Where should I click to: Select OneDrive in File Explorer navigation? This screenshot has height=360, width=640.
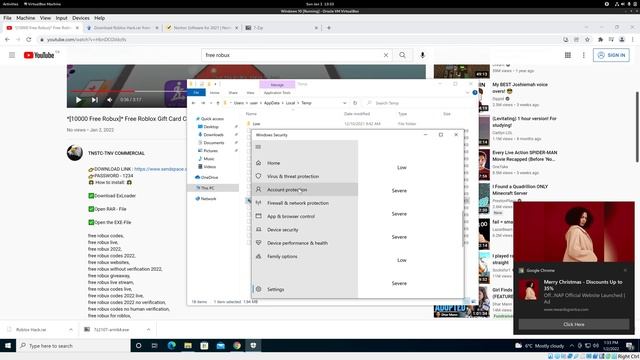pyautogui.click(x=209, y=178)
